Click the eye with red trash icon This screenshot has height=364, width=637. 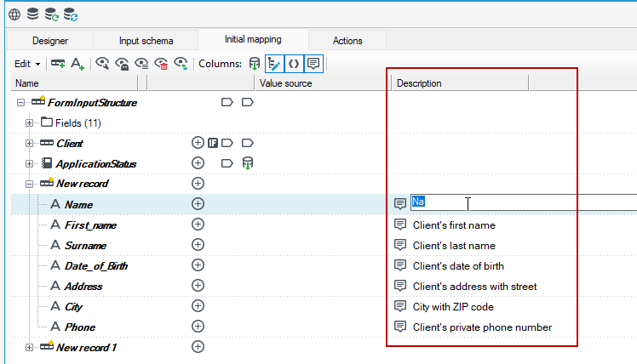(161, 64)
